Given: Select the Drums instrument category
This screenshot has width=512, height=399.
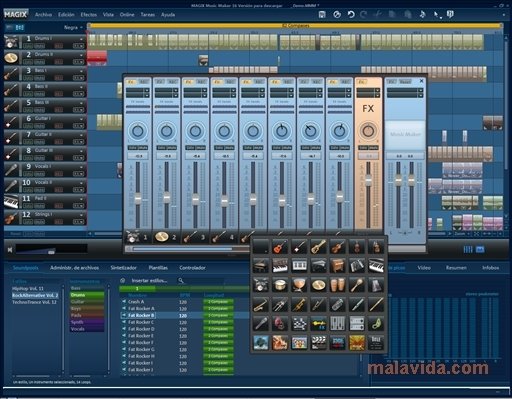Looking at the screenshot, I should tap(87, 295).
